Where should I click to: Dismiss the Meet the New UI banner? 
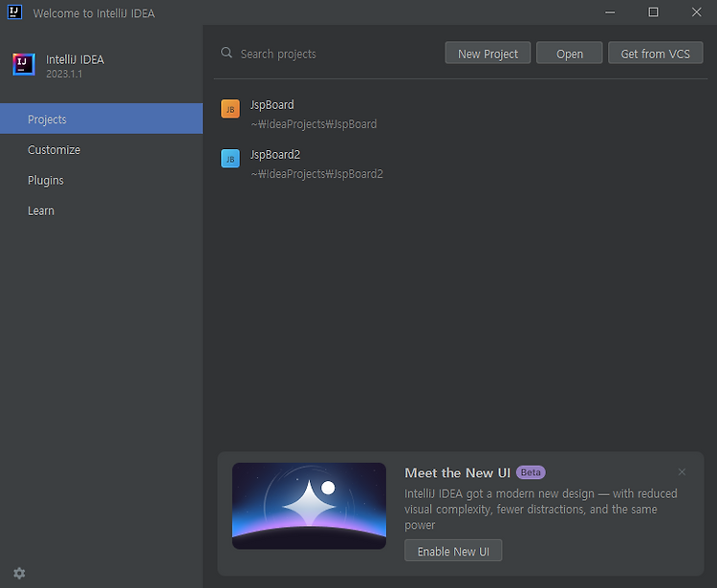pos(682,472)
